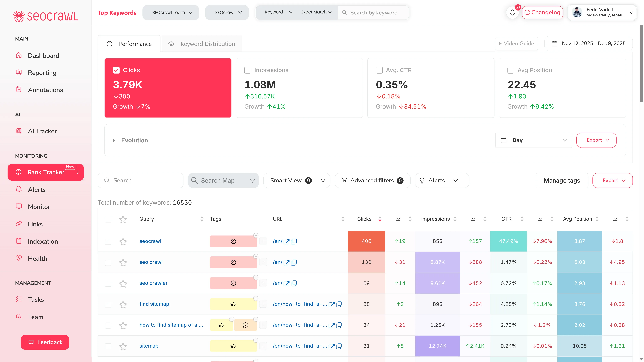644x362 pixels.
Task: Switch to the Keyword Distribution tab
Action: (202, 44)
